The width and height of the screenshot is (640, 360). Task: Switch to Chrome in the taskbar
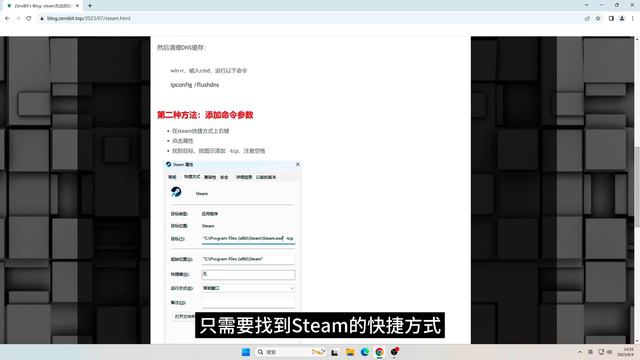click(x=380, y=352)
